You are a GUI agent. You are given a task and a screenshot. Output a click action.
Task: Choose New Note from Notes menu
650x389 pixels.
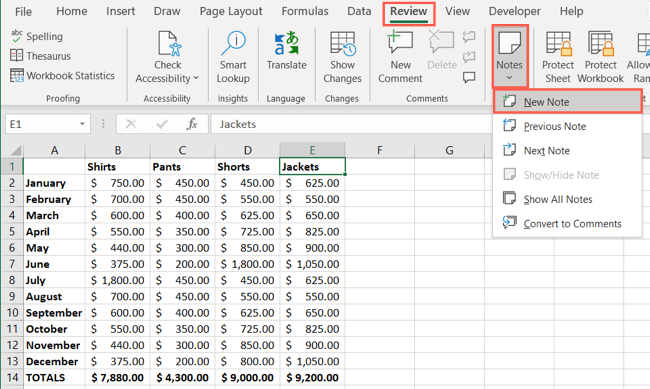point(568,102)
